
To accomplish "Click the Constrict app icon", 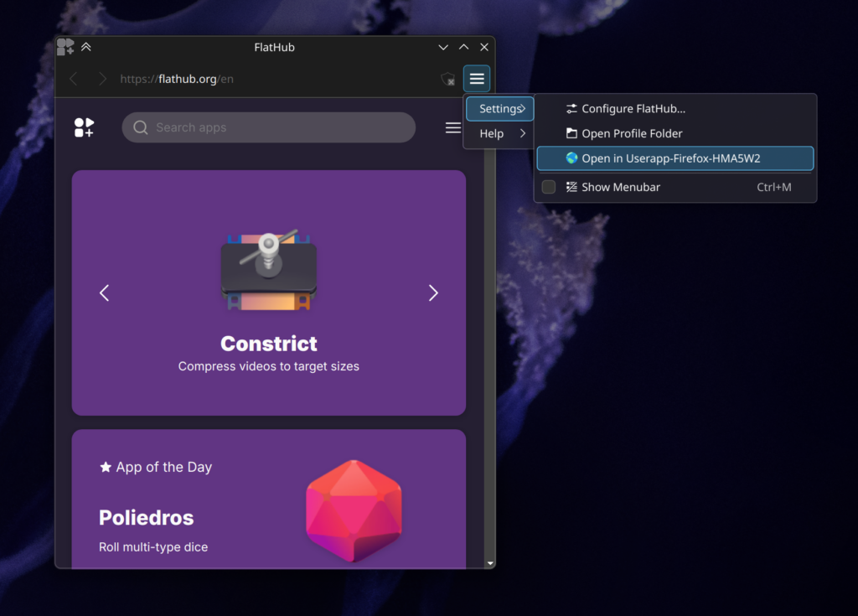I will [x=269, y=271].
